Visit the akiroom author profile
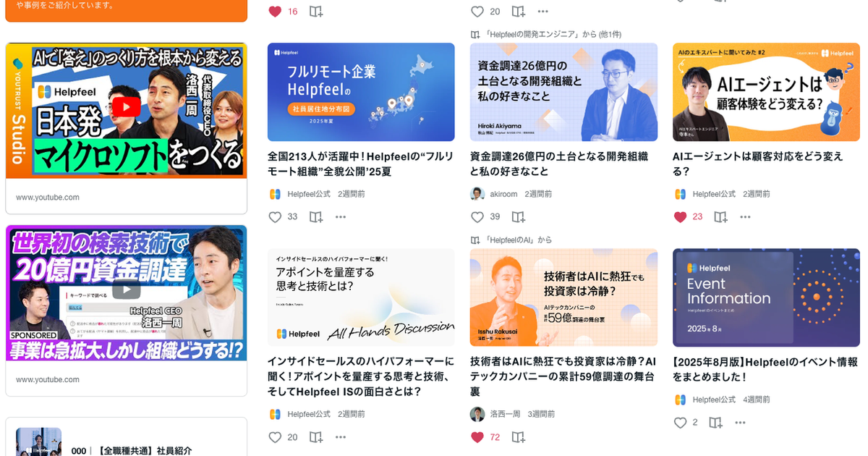868x456 pixels. [x=504, y=194]
